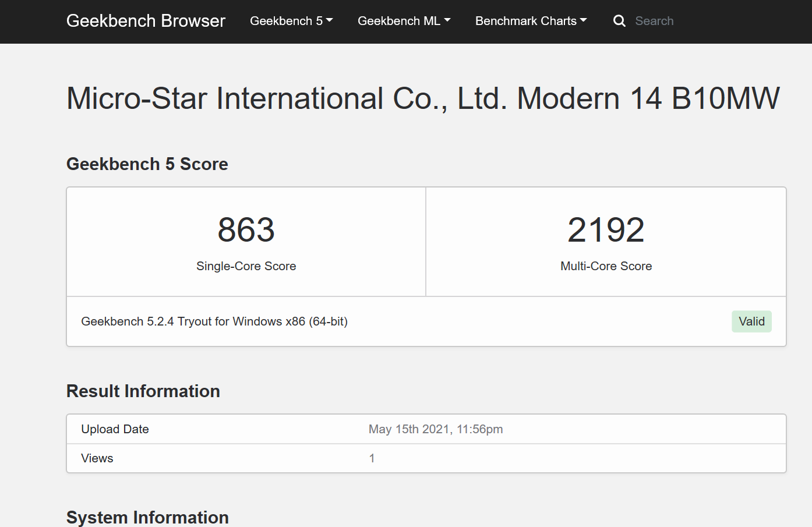The height and width of the screenshot is (527, 812).
Task: Go to Geekbench Browser home link
Action: pos(146,21)
